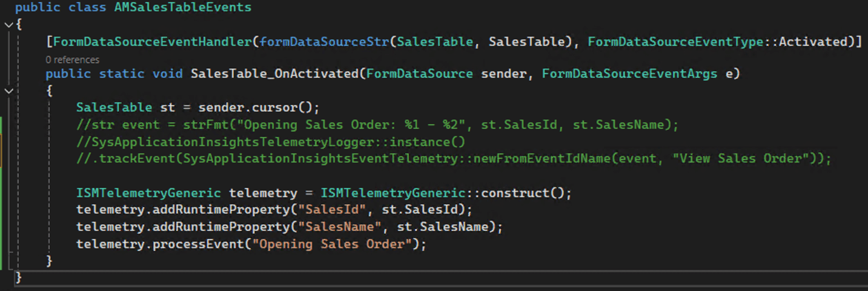Click the commented strFmt line
Screen dimensions: 868x291
point(377,125)
